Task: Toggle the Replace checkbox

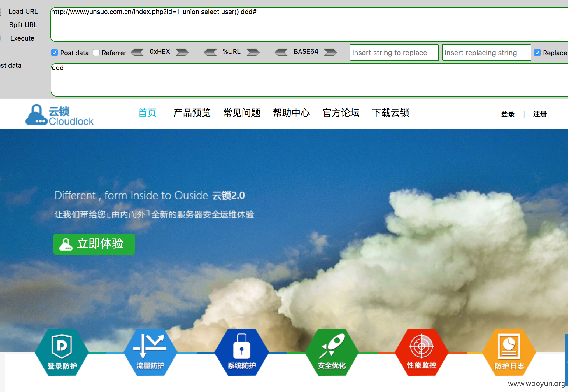Action: pyautogui.click(x=537, y=52)
